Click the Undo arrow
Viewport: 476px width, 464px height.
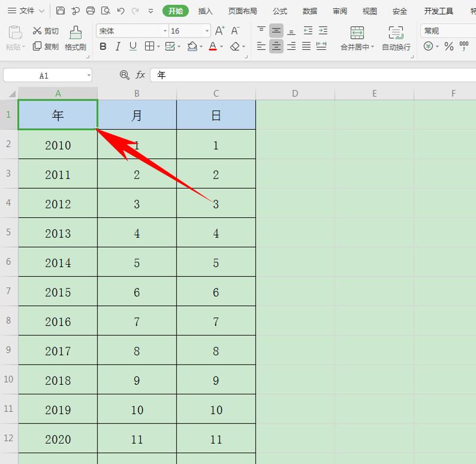click(121, 11)
